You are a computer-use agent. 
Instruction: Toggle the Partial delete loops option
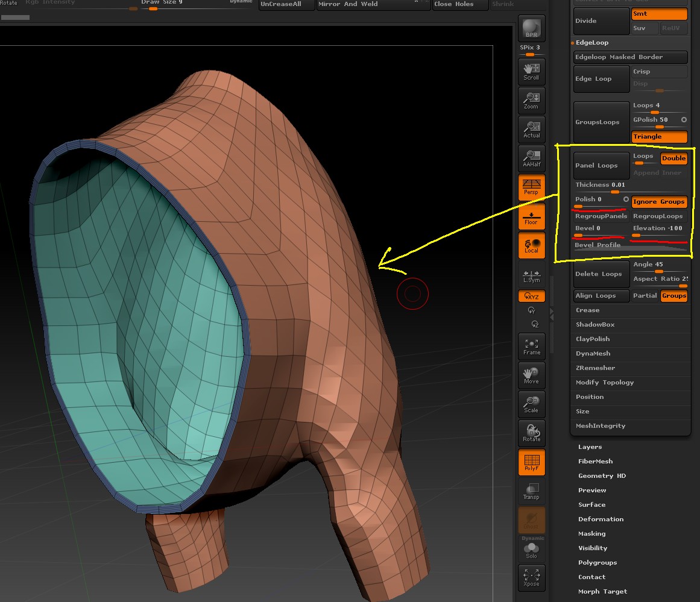pos(645,296)
